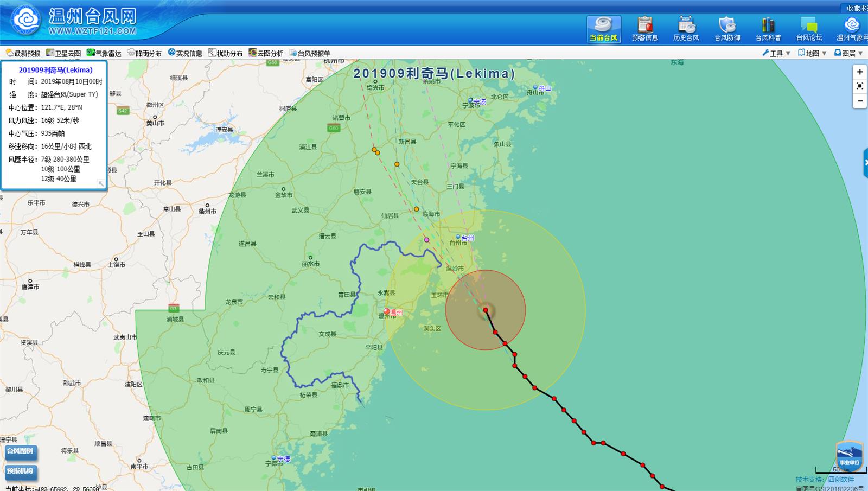This screenshot has width=868, height=491.
Task: Click the 预报机构 forecast agency button
Action: coord(21,471)
